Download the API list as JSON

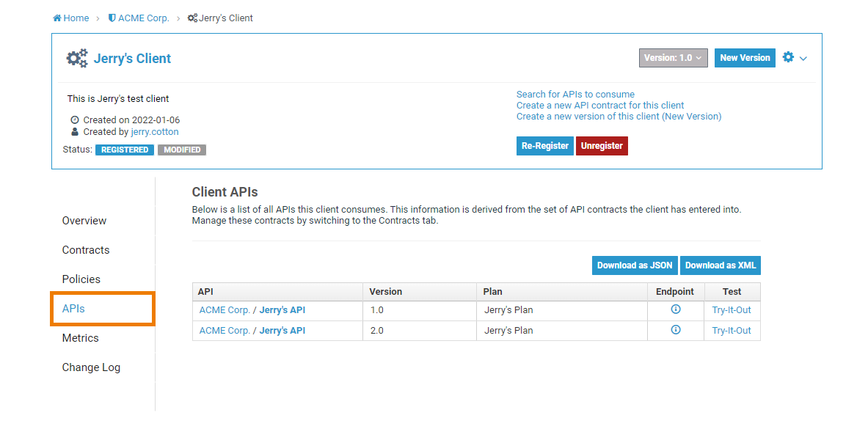point(635,265)
